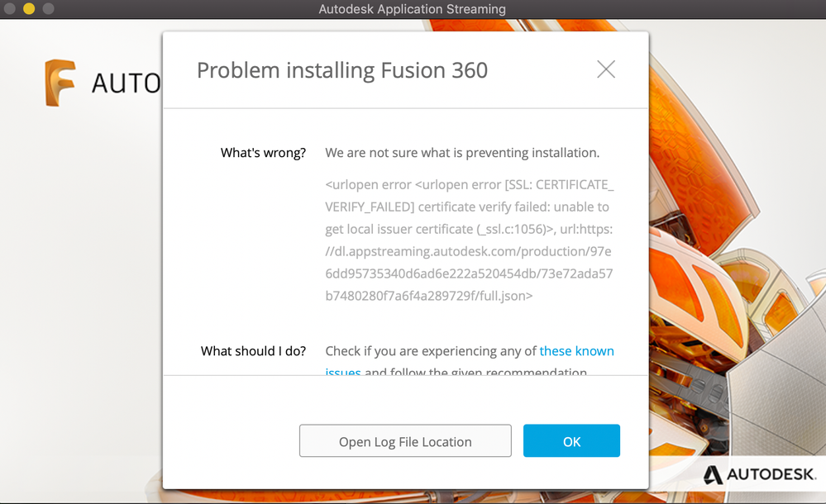
Task: Click the orange Fusion 360 F logo
Action: [x=60, y=83]
